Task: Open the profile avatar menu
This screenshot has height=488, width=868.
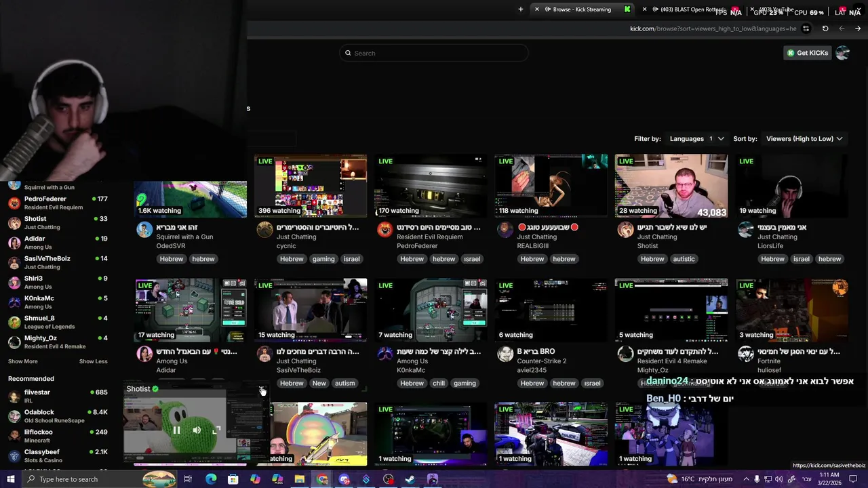Action: coord(843,53)
